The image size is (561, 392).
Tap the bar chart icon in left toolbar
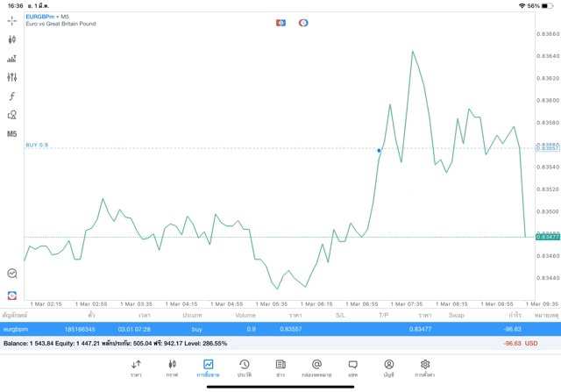(x=12, y=59)
